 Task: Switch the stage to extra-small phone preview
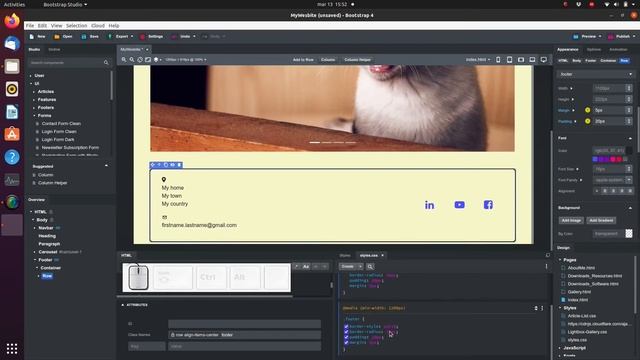tap(498, 60)
